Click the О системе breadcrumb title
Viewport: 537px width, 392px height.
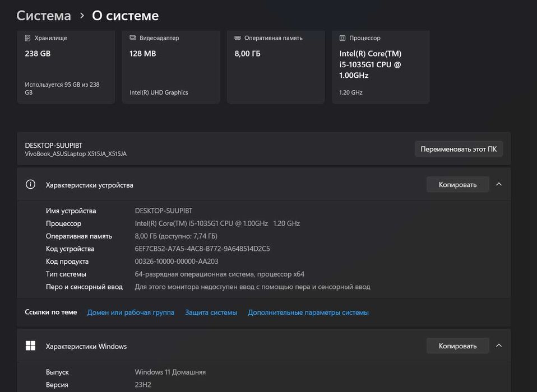(126, 16)
